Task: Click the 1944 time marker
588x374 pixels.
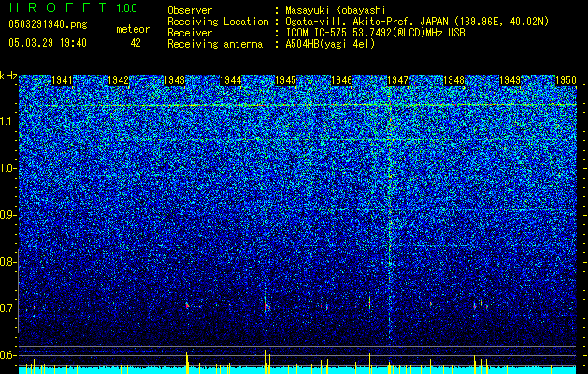Action: 230,80
